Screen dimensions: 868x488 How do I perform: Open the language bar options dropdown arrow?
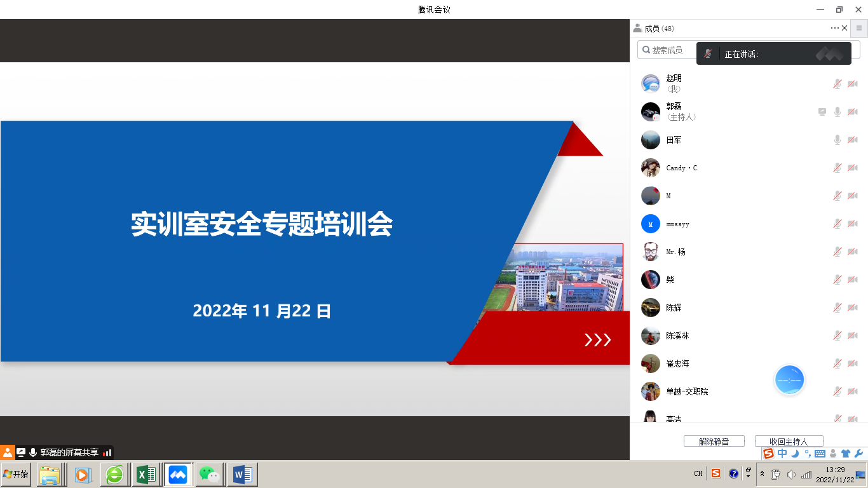pos(748,476)
